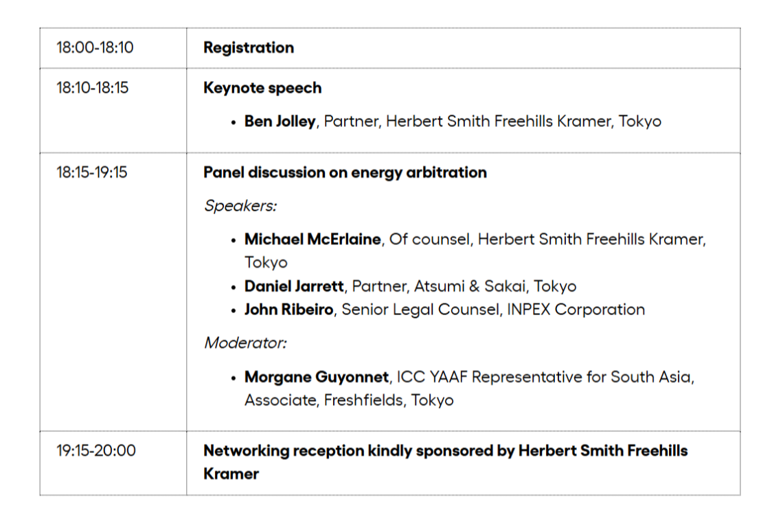
Task: Click the name Ben Jolley
Action: (280, 122)
